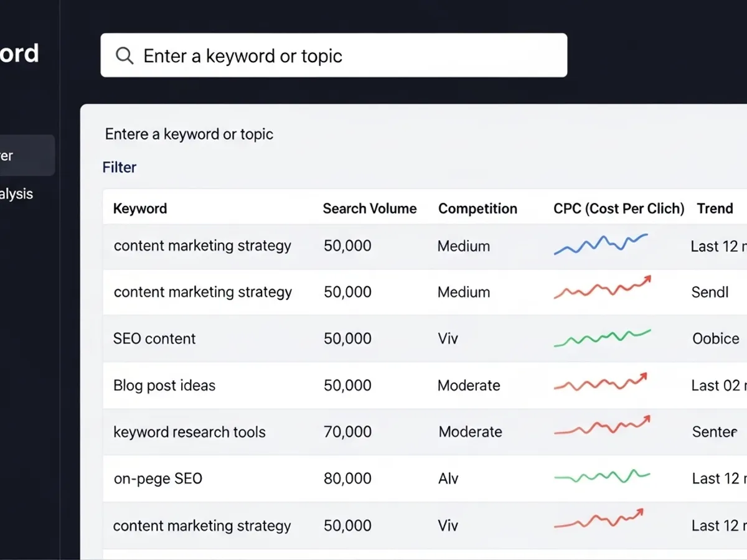Select the "SEO content" keyword
The width and height of the screenshot is (747, 560).
154,338
